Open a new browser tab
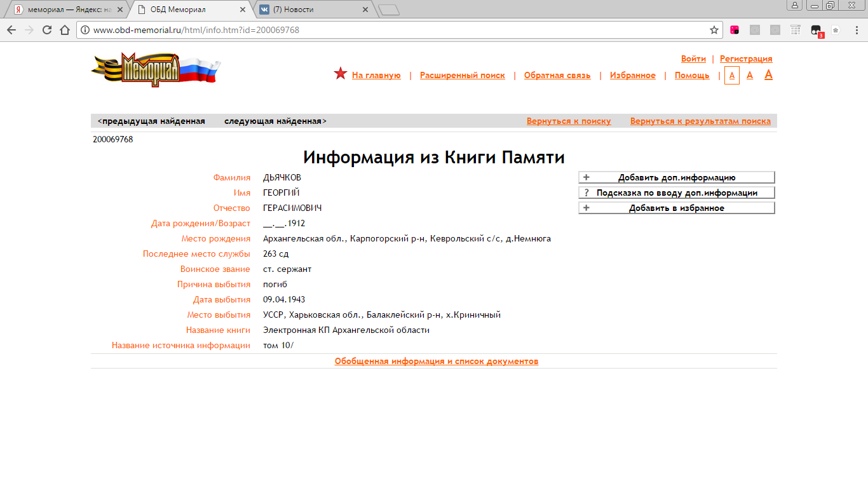868x488 pixels. point(388,10)
